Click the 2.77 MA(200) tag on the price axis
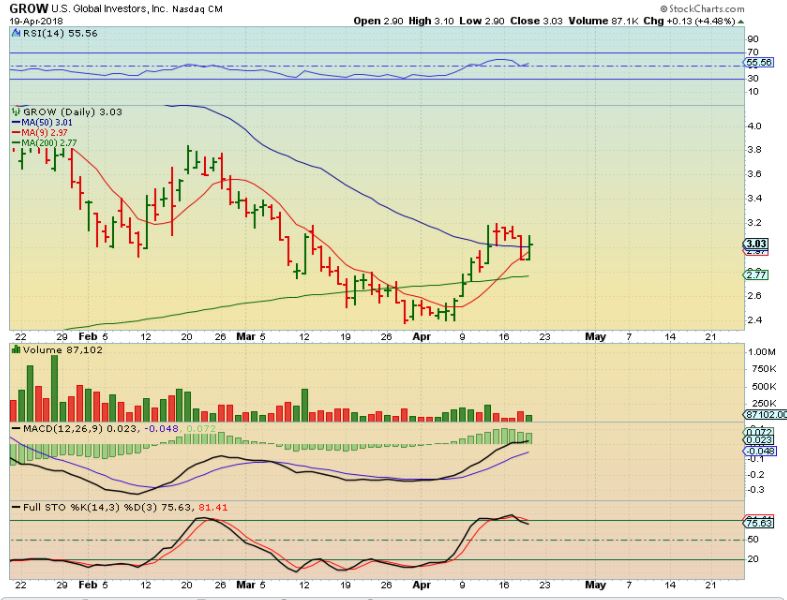Viewport: 787px width, 600px height. [755, 275]
